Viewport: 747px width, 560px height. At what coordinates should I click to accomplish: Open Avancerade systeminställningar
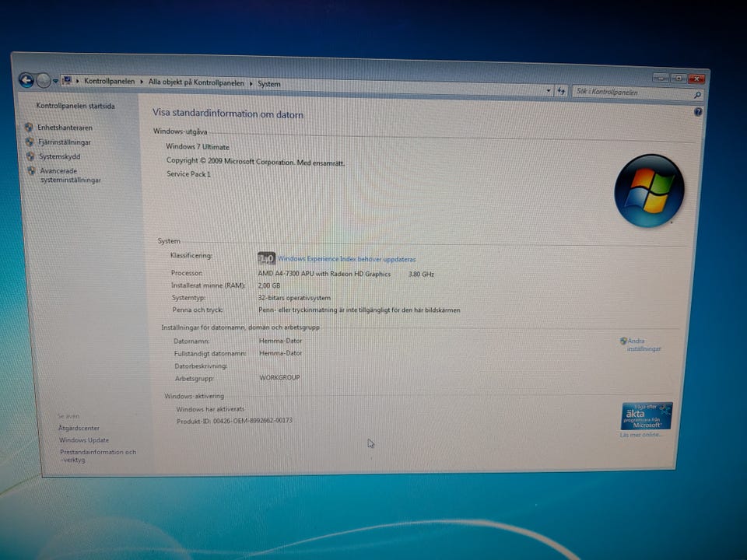[70, 175]
